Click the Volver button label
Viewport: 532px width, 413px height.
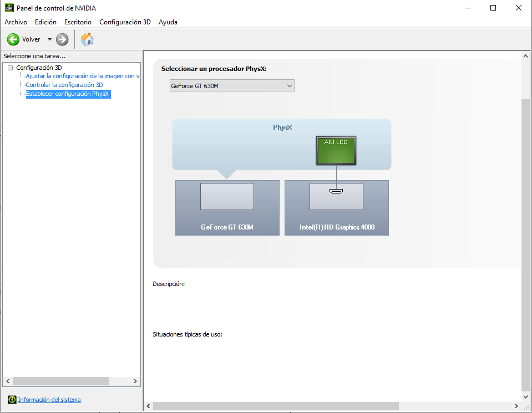coord(31,39)
